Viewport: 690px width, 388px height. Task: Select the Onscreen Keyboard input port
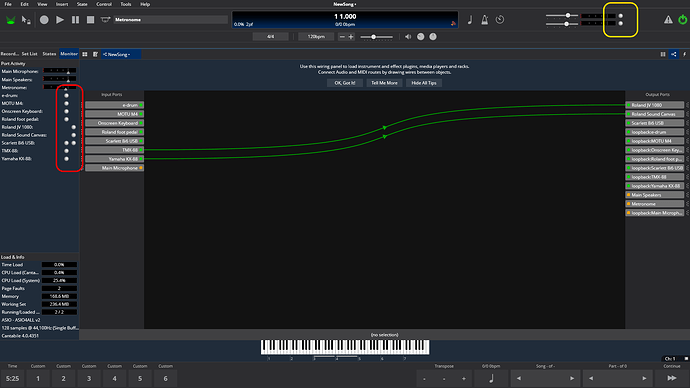point(114,123)
